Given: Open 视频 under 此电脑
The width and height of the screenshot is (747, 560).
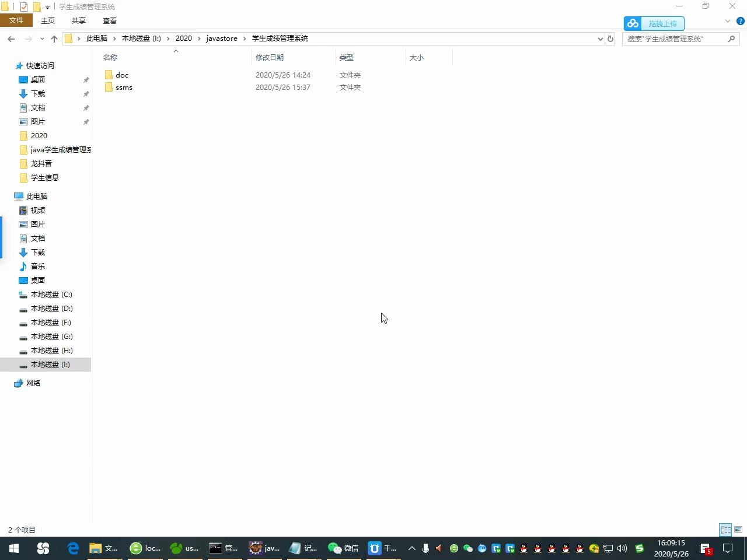Looking at the screenshot, I should (x=38, y=211).
